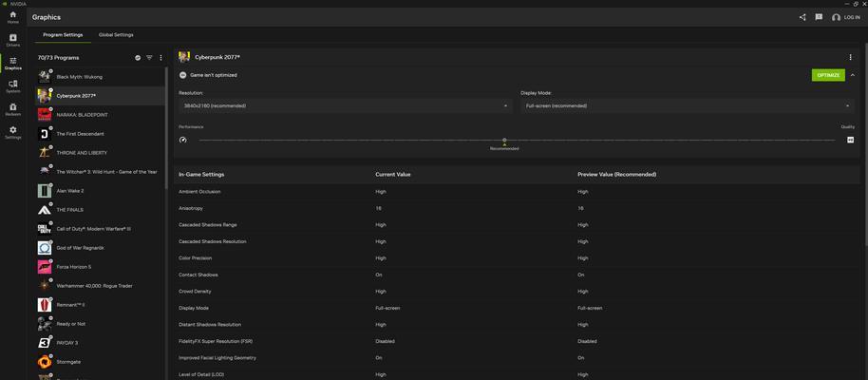Screen dimensions: 868x380
Task: Open the programs list three-dot menu
Action: point(161,58)
